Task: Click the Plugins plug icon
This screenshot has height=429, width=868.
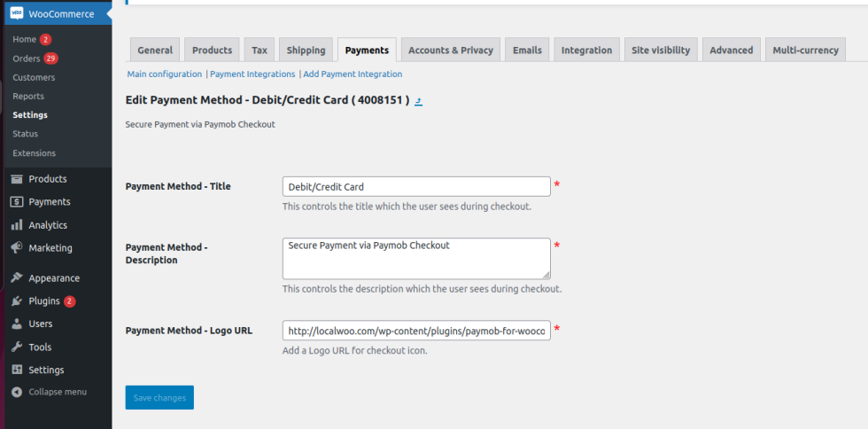Action: click(17, 301)
